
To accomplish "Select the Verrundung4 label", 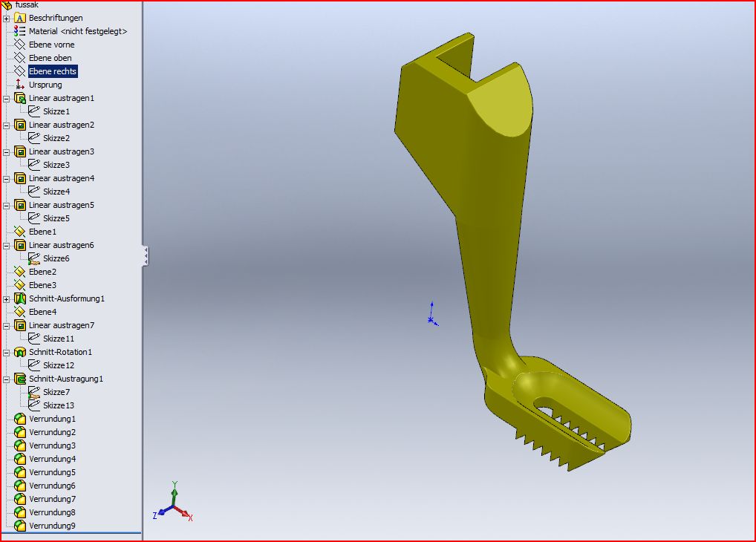I will (52, 459).
